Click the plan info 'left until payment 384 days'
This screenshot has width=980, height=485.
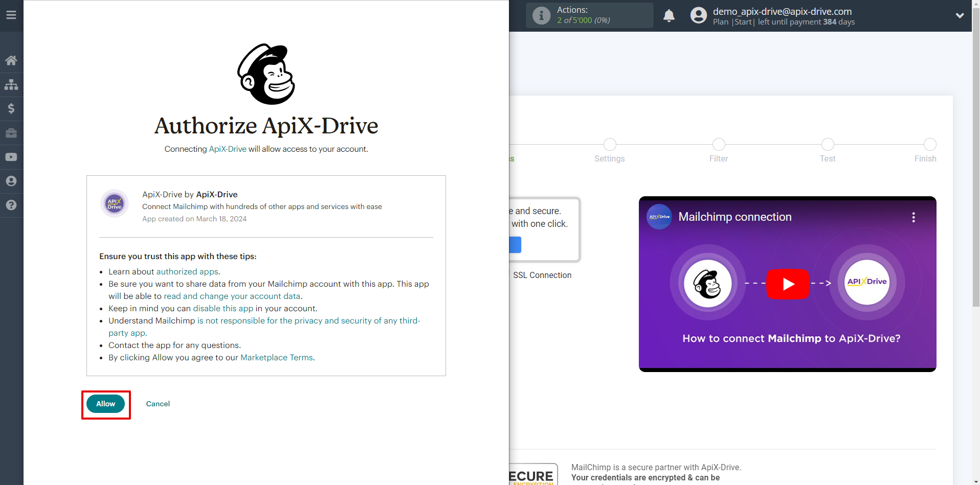click(x=807, y=22)
